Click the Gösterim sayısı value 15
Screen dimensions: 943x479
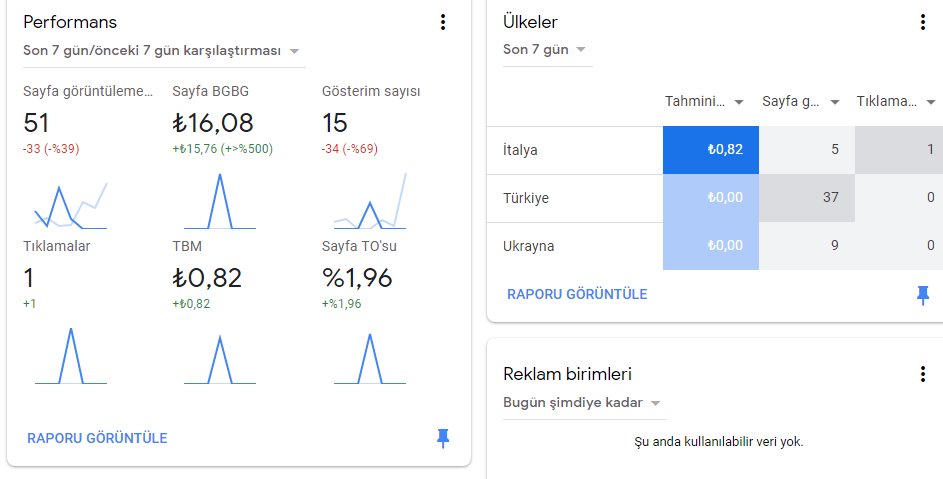pyautogui.click(x=334, y=123)
